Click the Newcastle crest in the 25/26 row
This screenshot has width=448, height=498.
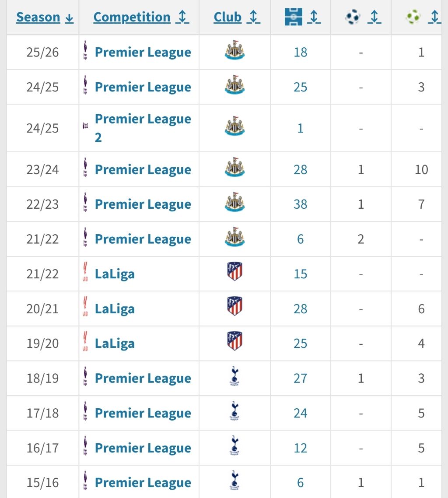[x=234, y=52]
